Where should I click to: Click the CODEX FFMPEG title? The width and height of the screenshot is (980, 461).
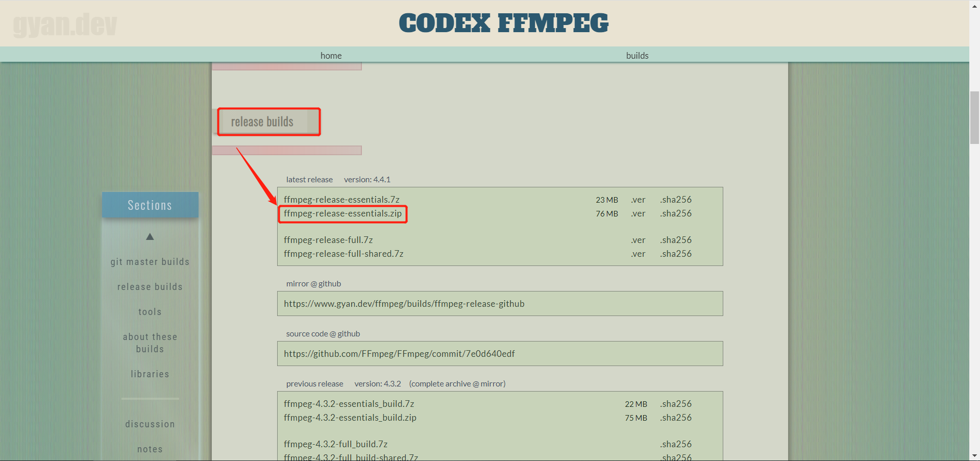[x=504, y=23]
